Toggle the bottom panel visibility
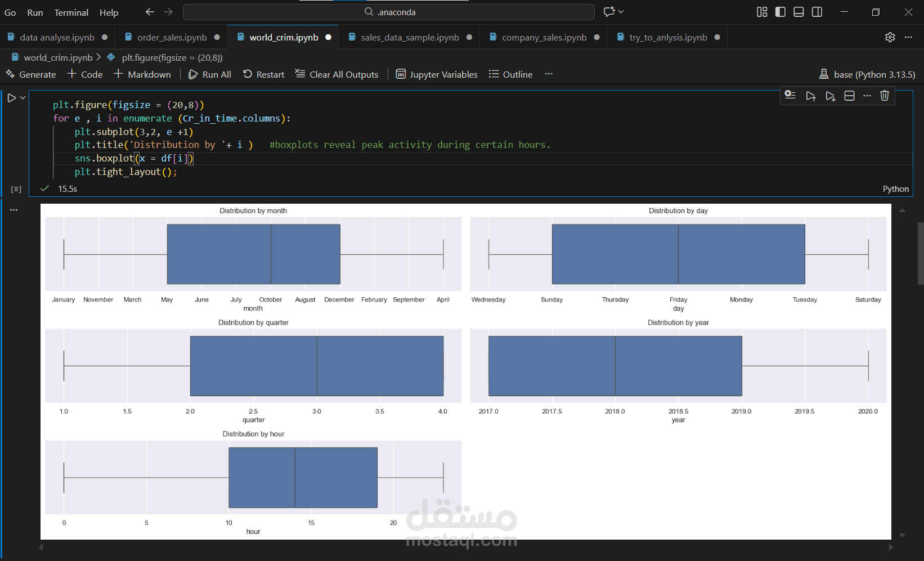This screenshot has width=924, height=561. tap(799, 12)
